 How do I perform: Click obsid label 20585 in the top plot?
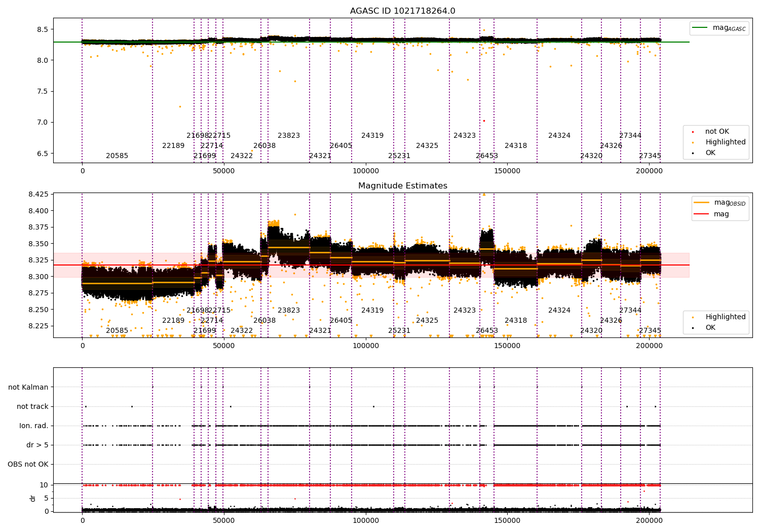tap(117, 156)
